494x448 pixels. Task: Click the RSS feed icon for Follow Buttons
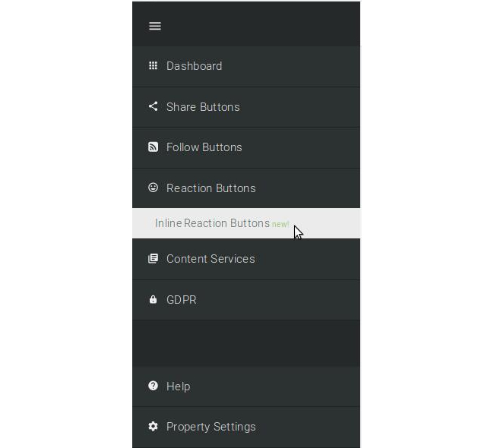[153, 147]
